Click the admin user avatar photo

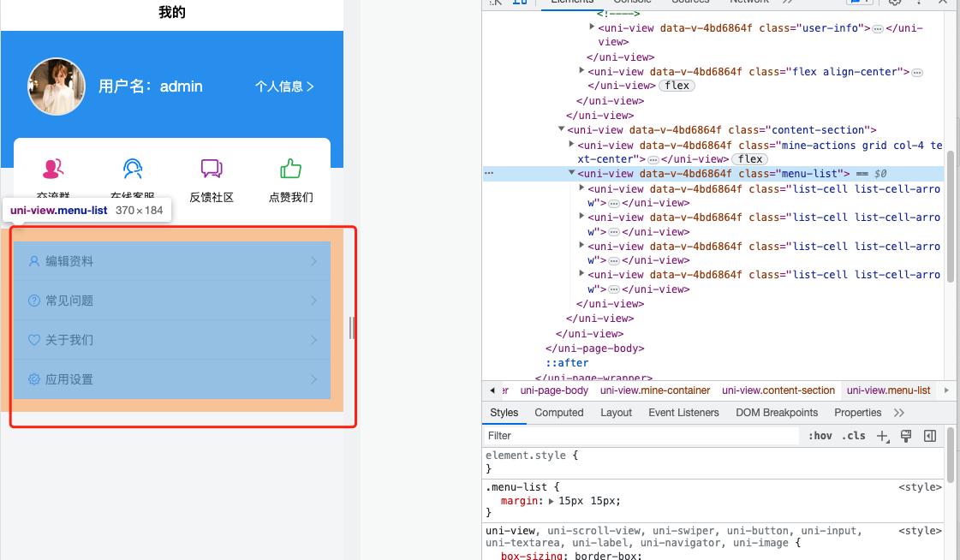pos(57,86)
